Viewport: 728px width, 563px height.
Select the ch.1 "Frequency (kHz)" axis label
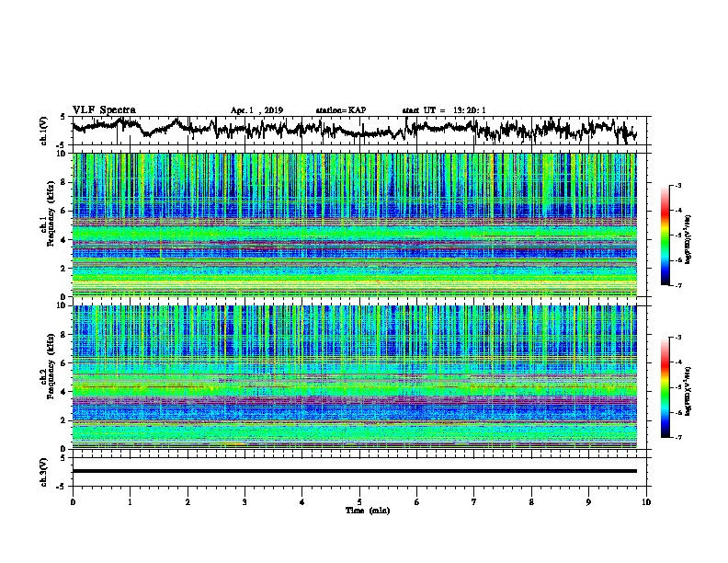pos(51,213)
